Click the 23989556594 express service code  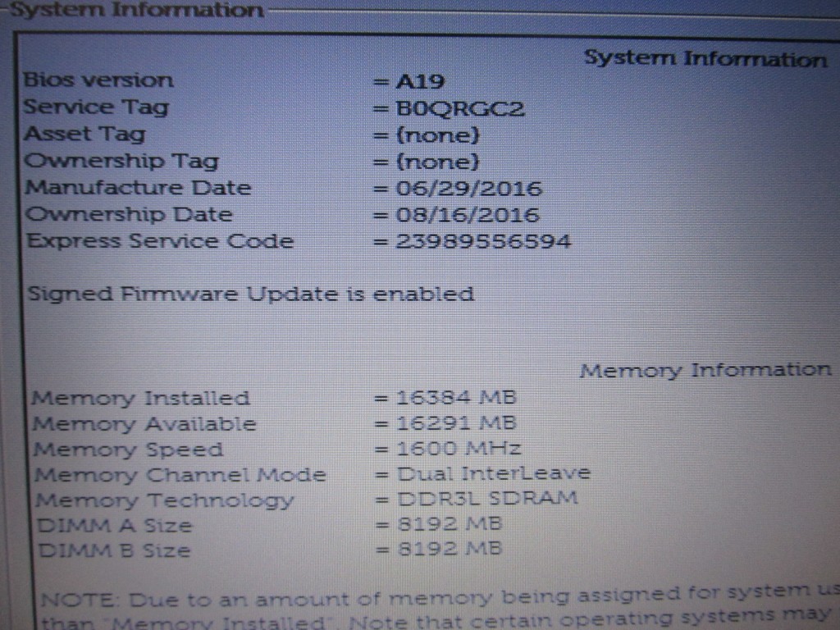(482, 242)
